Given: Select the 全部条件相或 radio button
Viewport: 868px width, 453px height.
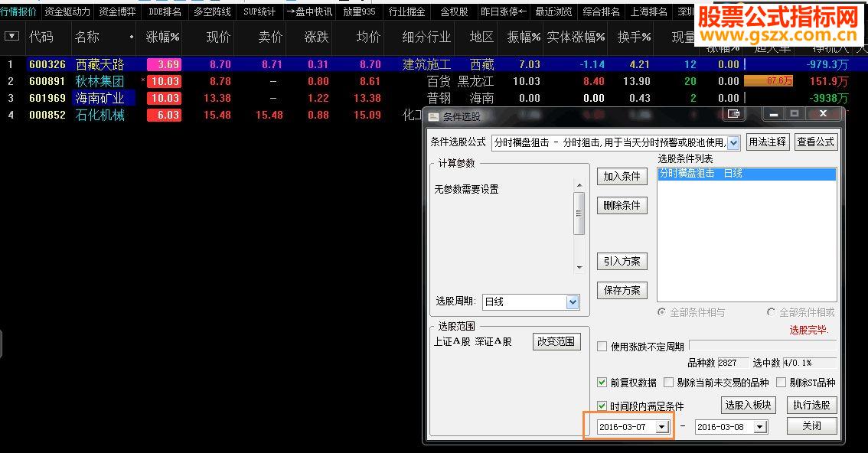Looking at the screenshot, I should (x=771, y=312).
